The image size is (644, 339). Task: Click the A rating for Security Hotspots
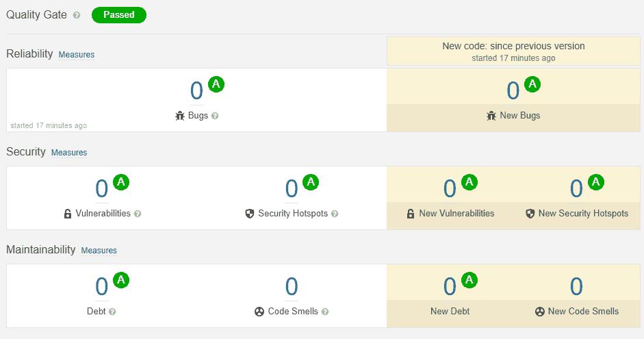pos(311,182)
